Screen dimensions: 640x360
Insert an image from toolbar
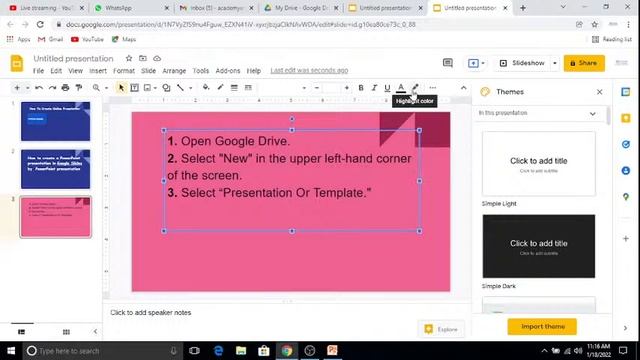click(147, 88)
